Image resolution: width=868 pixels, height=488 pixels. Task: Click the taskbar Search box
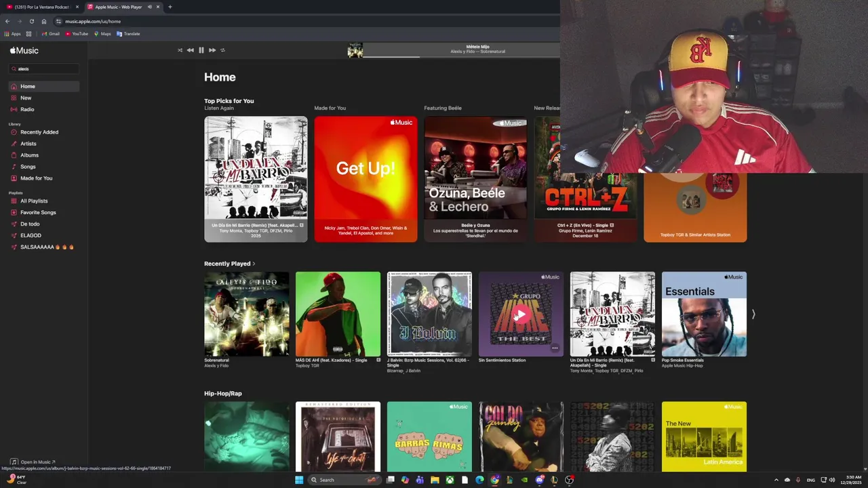tap(343, 480)
